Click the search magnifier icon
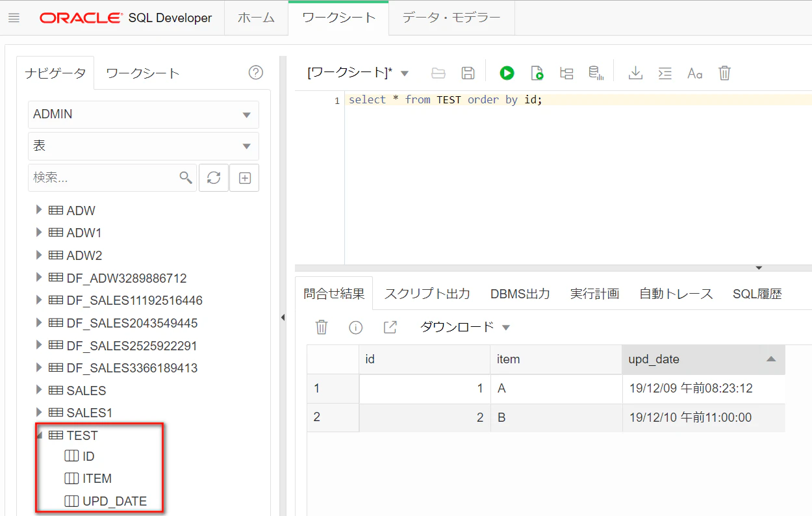This screenshot has height=516, width=812. pos(186,177)
